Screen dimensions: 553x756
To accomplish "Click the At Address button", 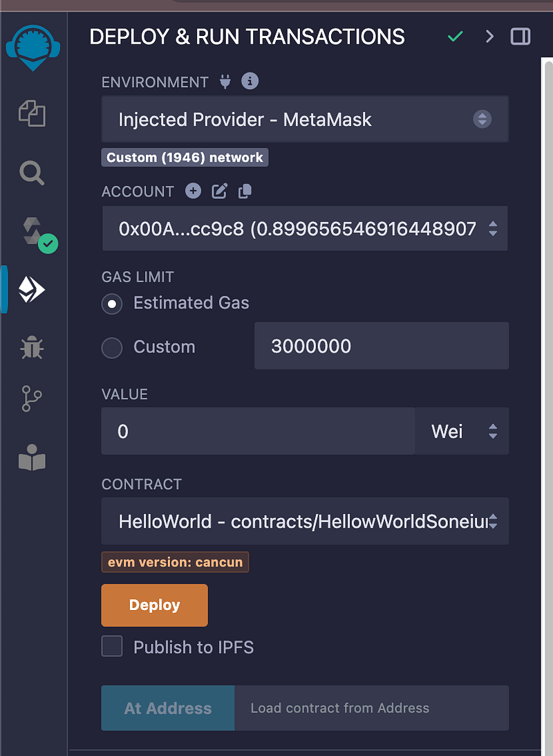I will [x=168, y=708].
